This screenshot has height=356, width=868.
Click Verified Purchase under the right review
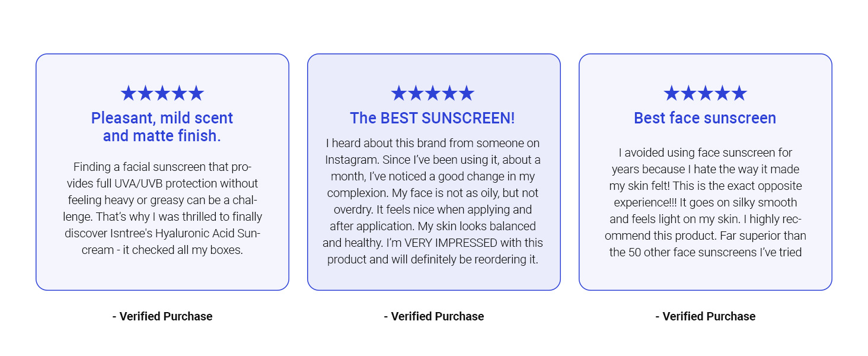706,316
